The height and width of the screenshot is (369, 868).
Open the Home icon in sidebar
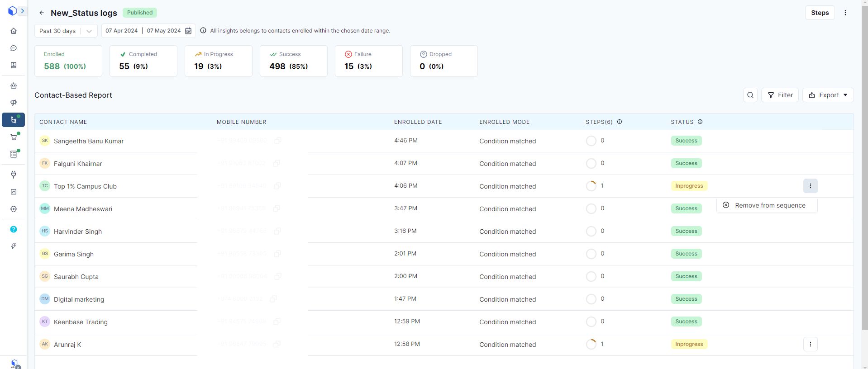[x=14, y=31]
